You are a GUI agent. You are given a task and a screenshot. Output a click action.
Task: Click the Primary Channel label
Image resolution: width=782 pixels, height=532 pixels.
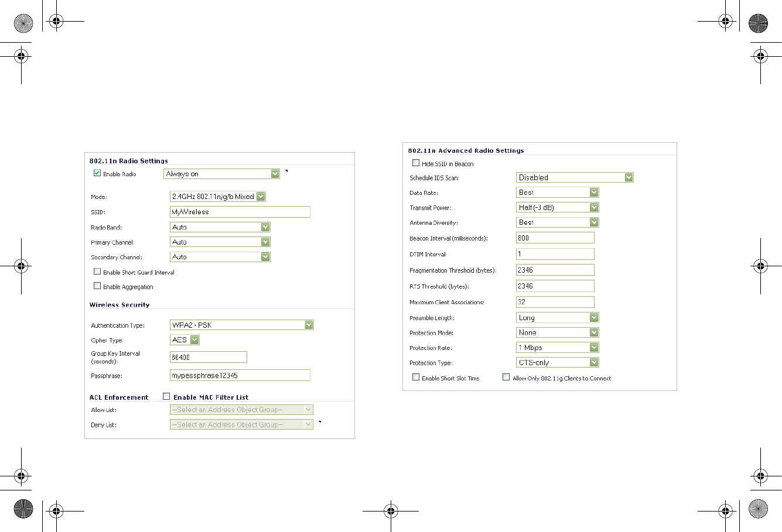(x=112, y=242)
